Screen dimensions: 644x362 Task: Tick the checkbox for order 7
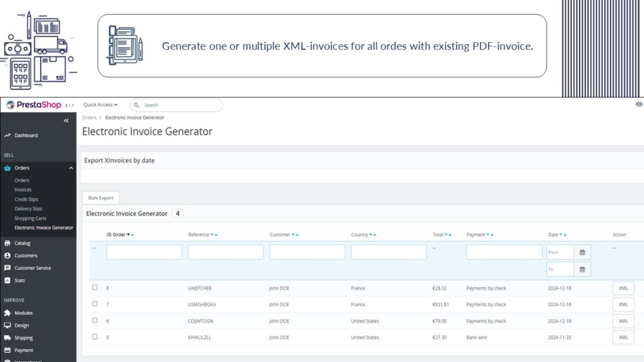[x=95, y=304]
